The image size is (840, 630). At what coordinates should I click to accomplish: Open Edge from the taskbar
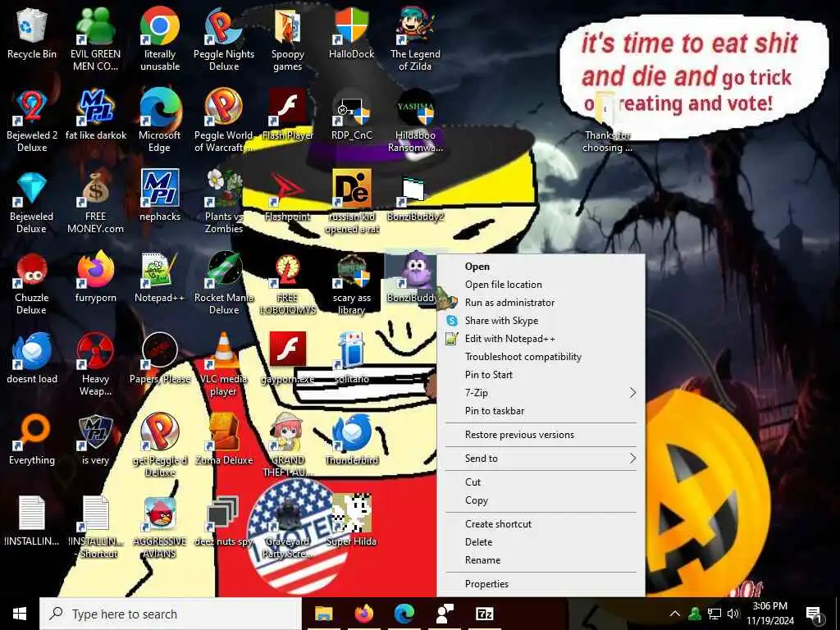(x=404, y=614)
